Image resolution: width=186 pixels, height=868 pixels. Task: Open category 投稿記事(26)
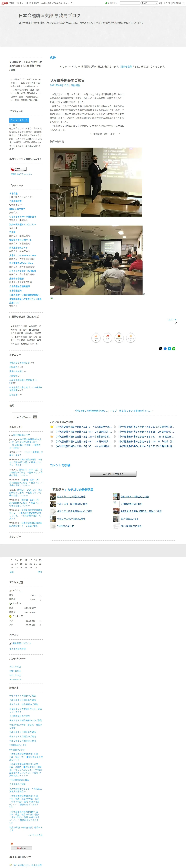[x=15, y=395]
